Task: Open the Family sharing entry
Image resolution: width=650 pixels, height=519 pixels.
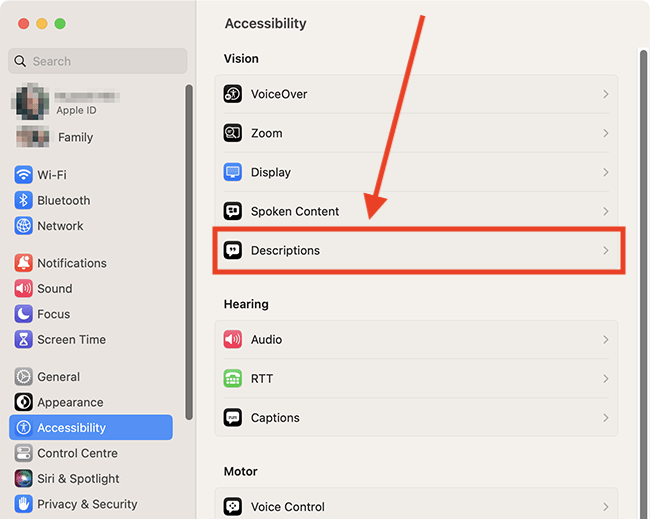Action: tap(55, 137)
